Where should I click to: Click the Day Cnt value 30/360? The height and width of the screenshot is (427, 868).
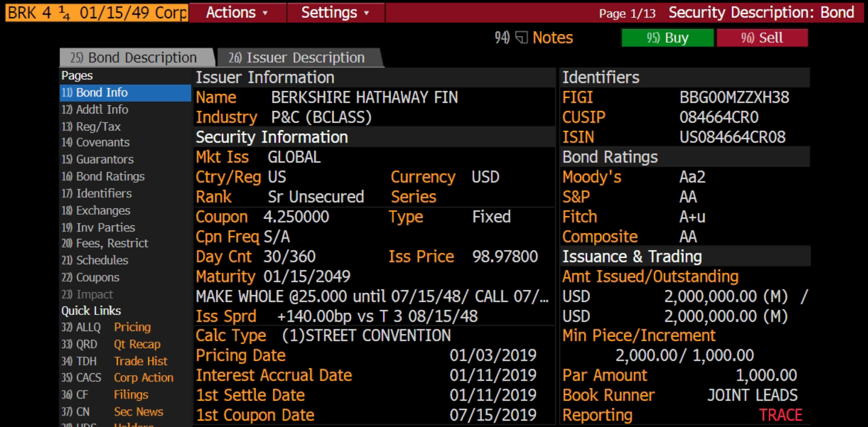coord(290,256)
